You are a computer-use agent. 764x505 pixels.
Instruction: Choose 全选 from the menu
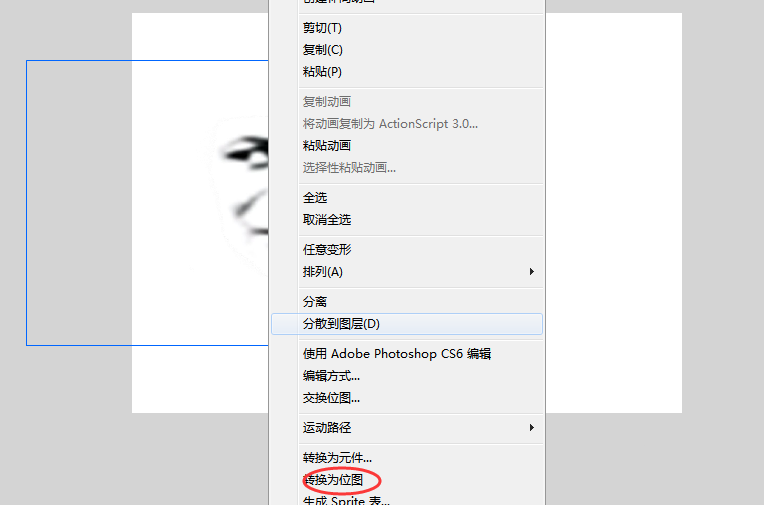coord(407,198)
